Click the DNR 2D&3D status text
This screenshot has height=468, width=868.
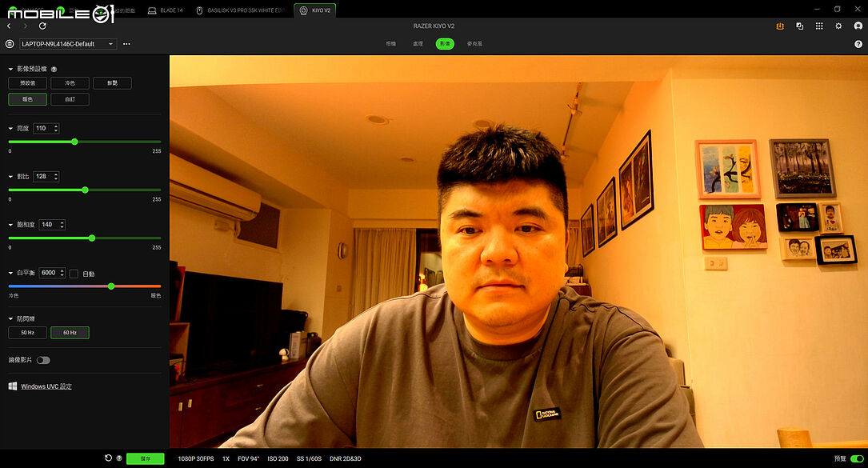click(346, 458)
